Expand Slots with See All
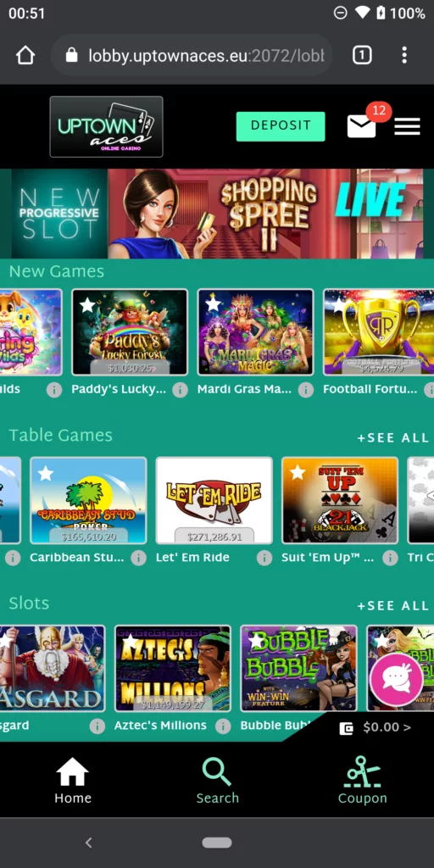 pyautogui.click(x=393, y=605)
